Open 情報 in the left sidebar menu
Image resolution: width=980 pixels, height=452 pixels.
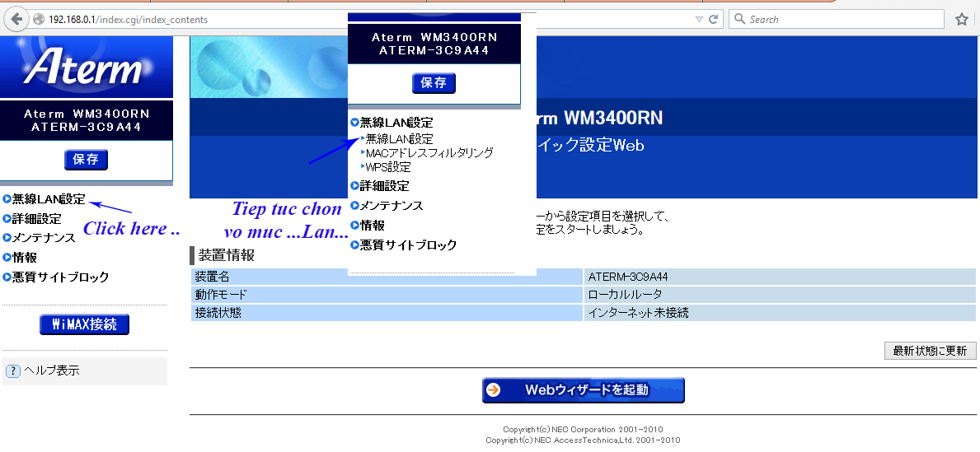click(24, 258)
